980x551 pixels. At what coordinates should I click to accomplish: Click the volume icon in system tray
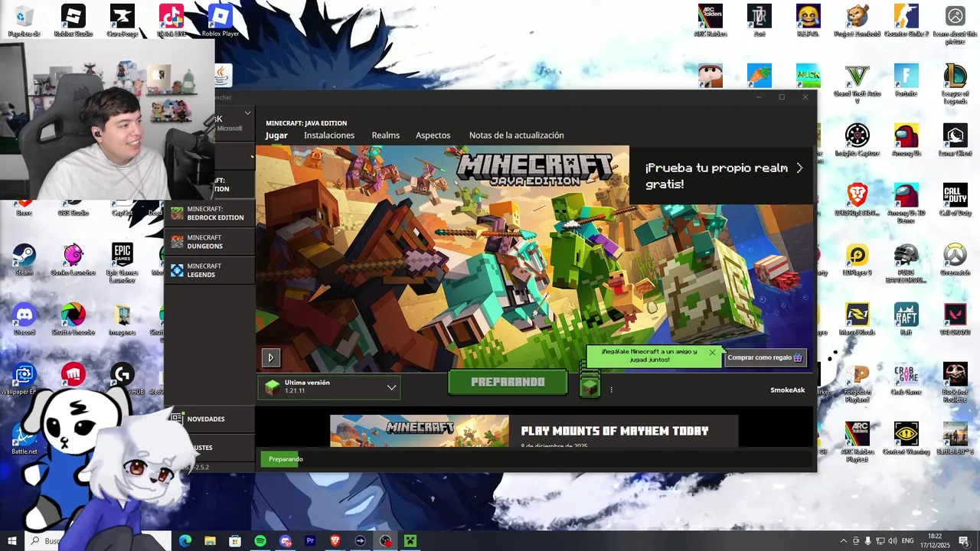coord(893,541)
